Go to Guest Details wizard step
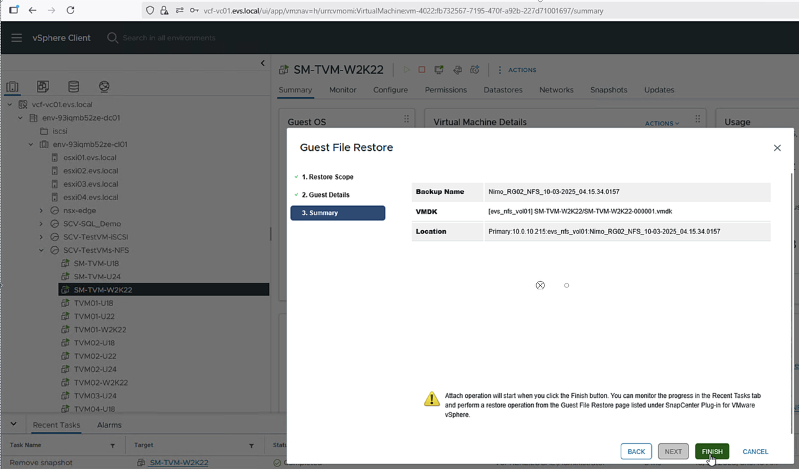800x470 pixels. click(x=326, y=194)
